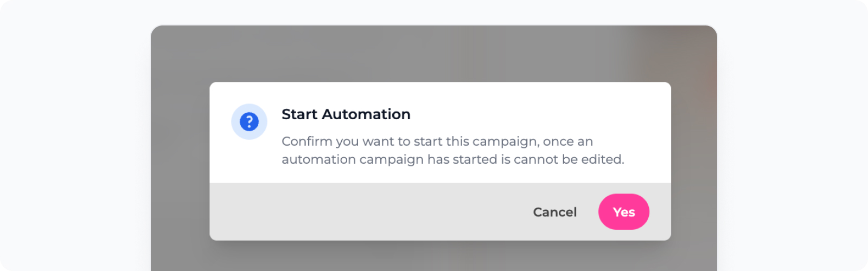Click "campaign," in the first message line
868x271 pixels.
click(x=505, y=141)
